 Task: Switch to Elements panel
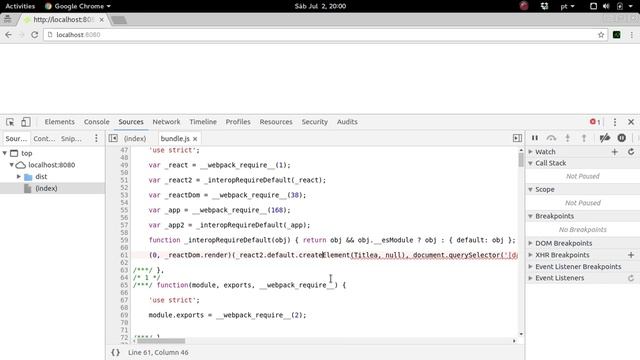point(60,122)
